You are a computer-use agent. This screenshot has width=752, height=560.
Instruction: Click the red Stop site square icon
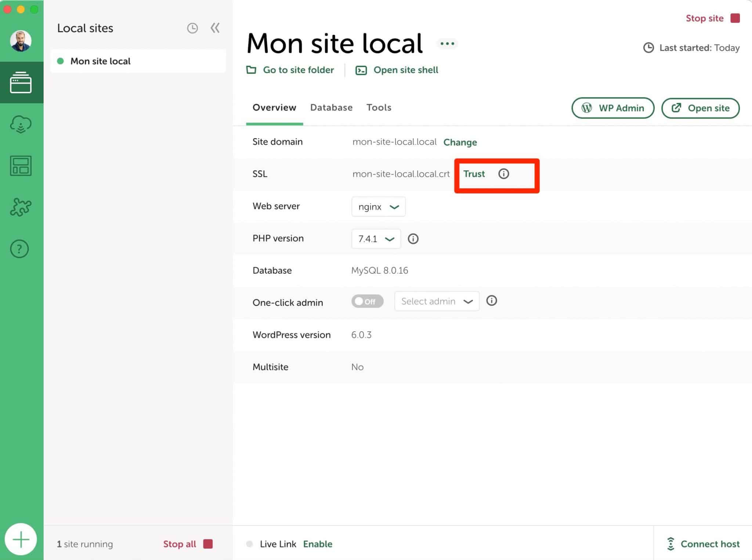coord(735,18)
